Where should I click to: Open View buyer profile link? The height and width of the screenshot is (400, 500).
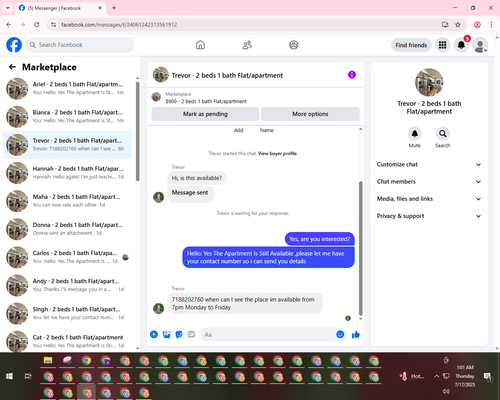coord(277,153)
